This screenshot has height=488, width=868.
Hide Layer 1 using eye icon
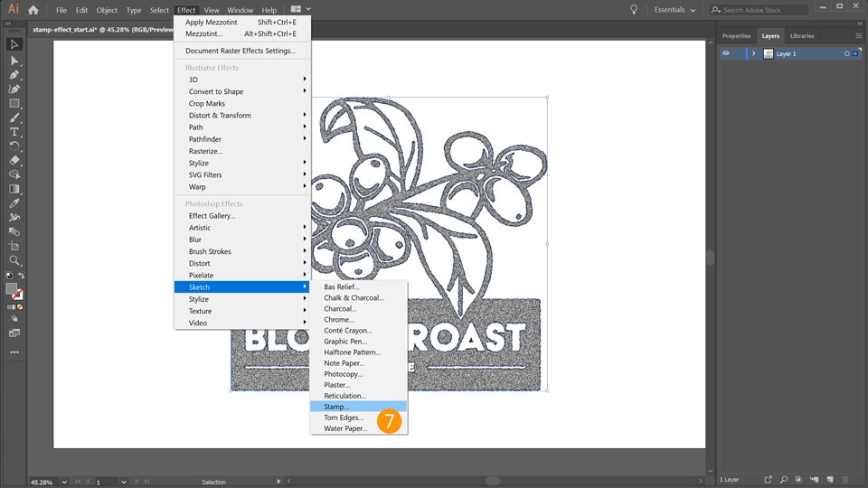pos(725,53)
